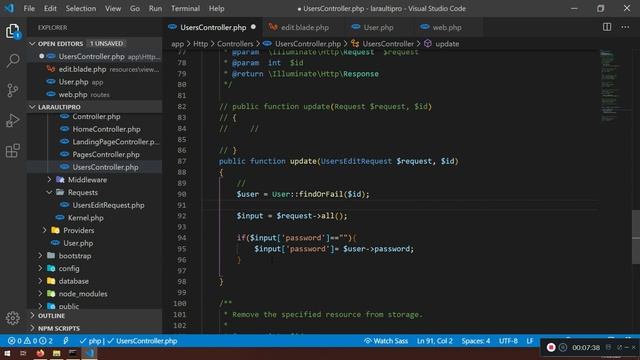Click the split editor right icon

click(607, 27)
